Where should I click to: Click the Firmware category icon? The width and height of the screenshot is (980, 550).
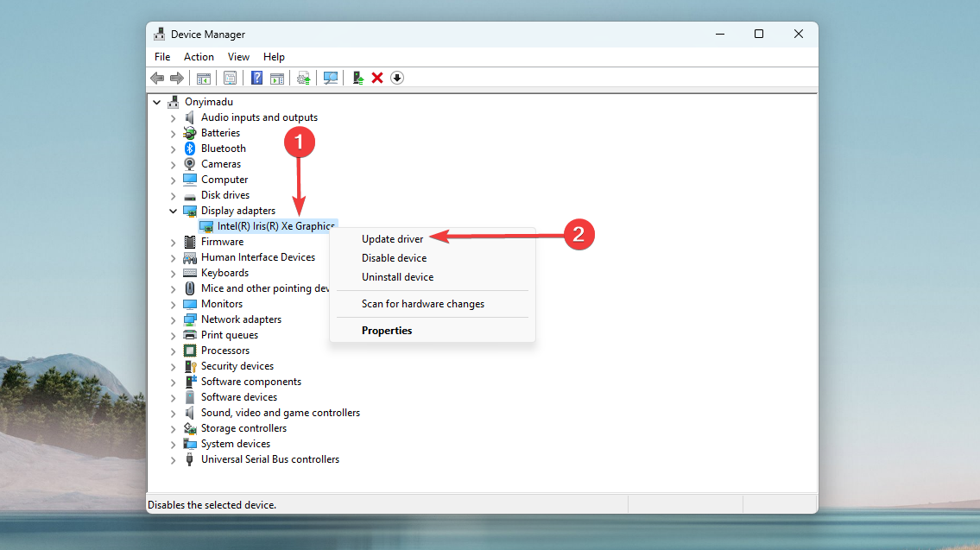190,242
